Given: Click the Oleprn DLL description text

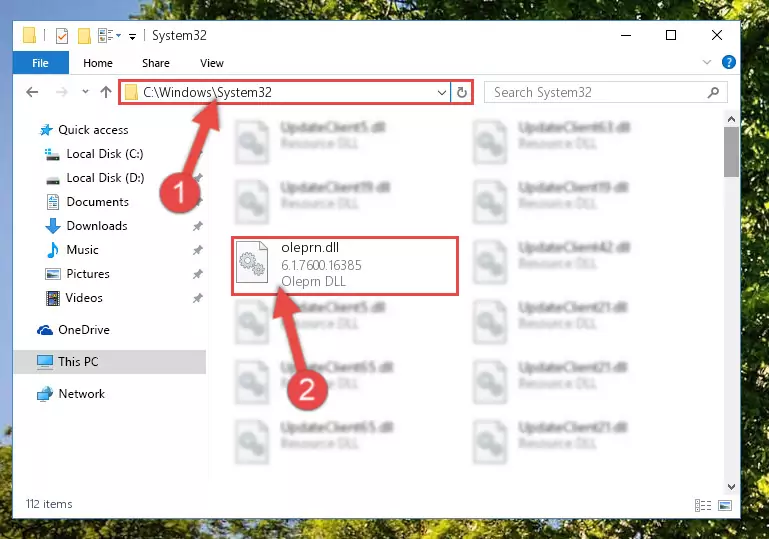Looking at the screenshot, I should click(x=313, y=282).
